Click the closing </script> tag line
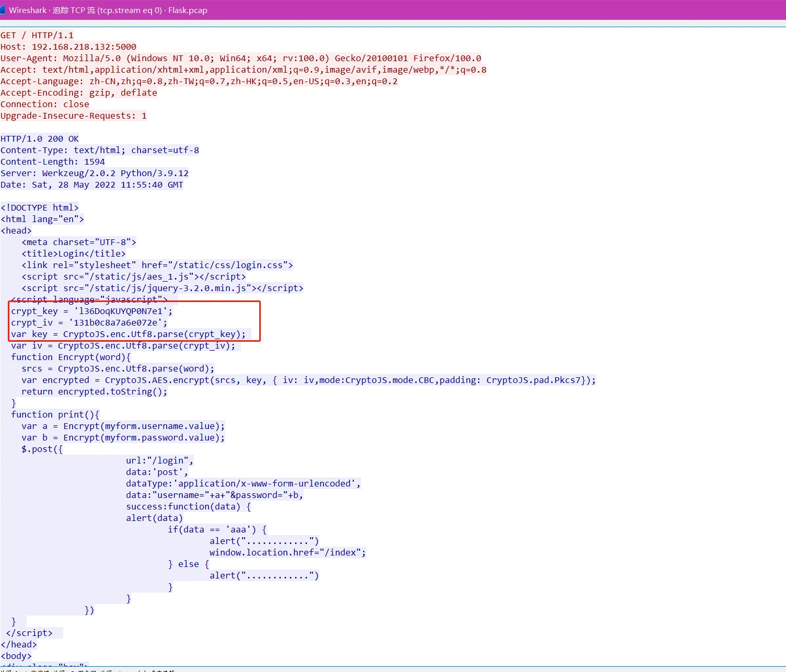This screenshot has width=786, height=672. [29, 633]
